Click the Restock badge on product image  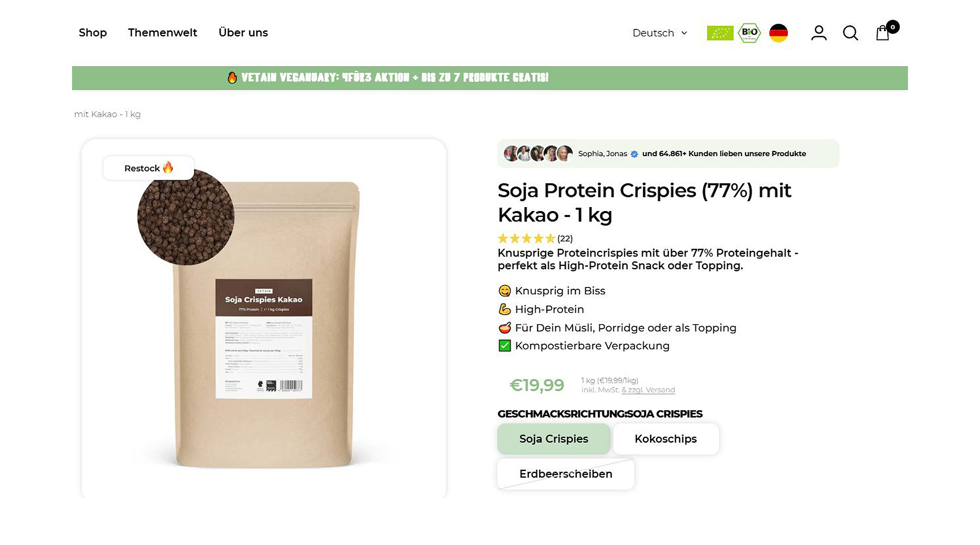(148, 168)
